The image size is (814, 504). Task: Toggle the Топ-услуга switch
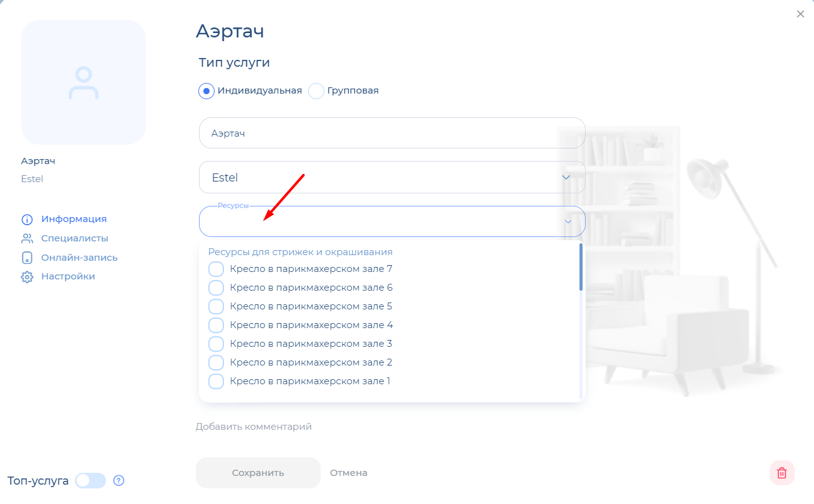coord(90,480)
